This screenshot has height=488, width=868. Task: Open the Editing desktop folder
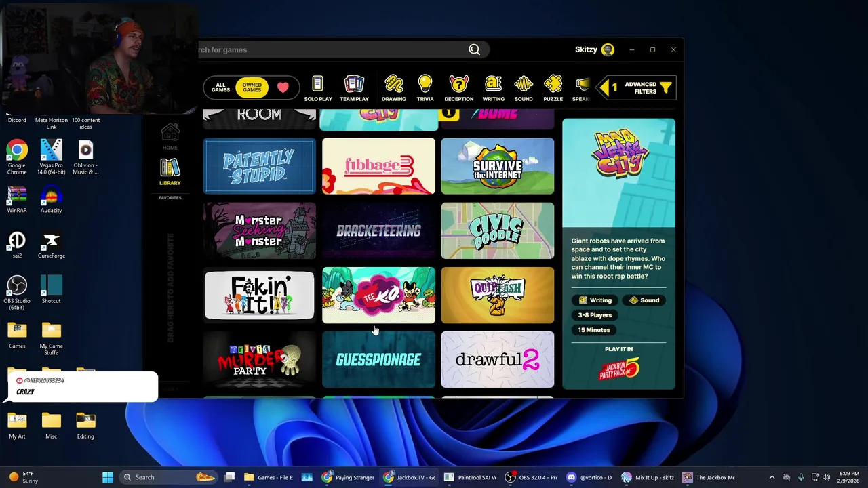tap(85, 426)
